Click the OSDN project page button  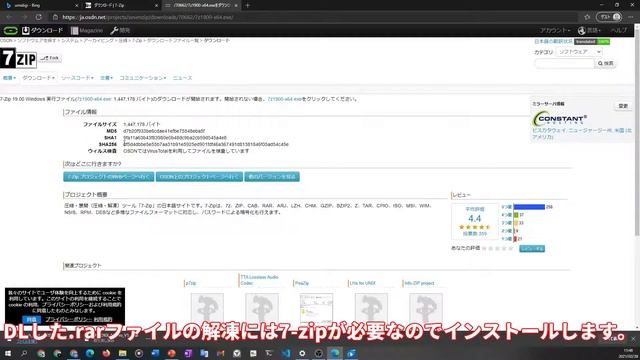point(199,177)
